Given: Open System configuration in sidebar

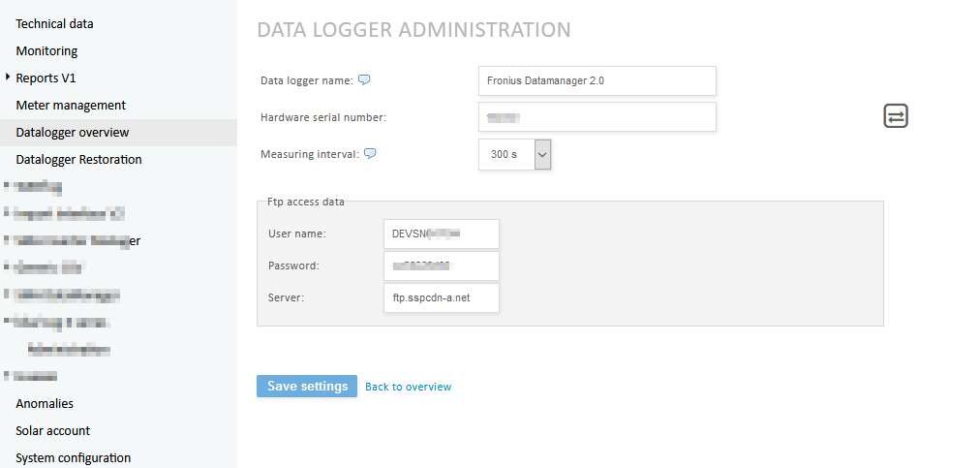Looking at the screenshot, I should 73,457.
